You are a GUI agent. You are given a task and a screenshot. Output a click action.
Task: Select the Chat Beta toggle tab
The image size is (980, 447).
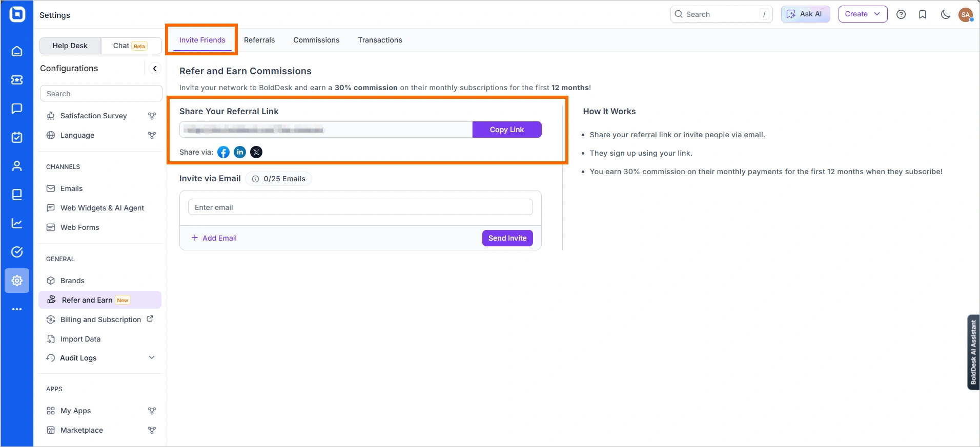pyautogui.click(x=130, y=46)
